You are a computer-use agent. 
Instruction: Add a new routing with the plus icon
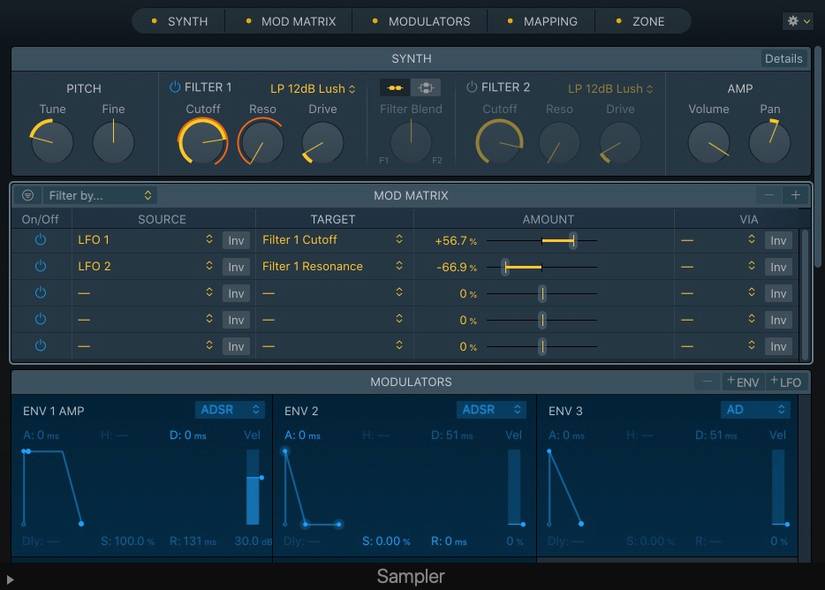coord(796,195)
